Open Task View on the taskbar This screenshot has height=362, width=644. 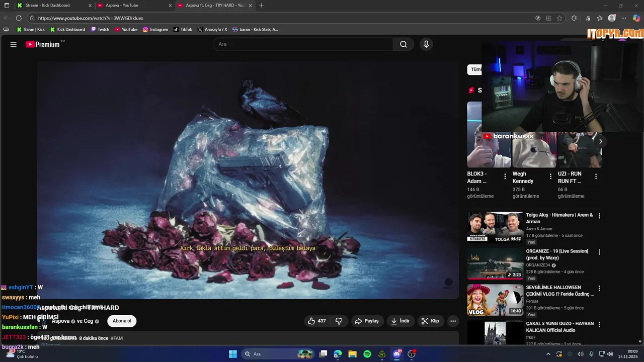(x=323, y=354)
